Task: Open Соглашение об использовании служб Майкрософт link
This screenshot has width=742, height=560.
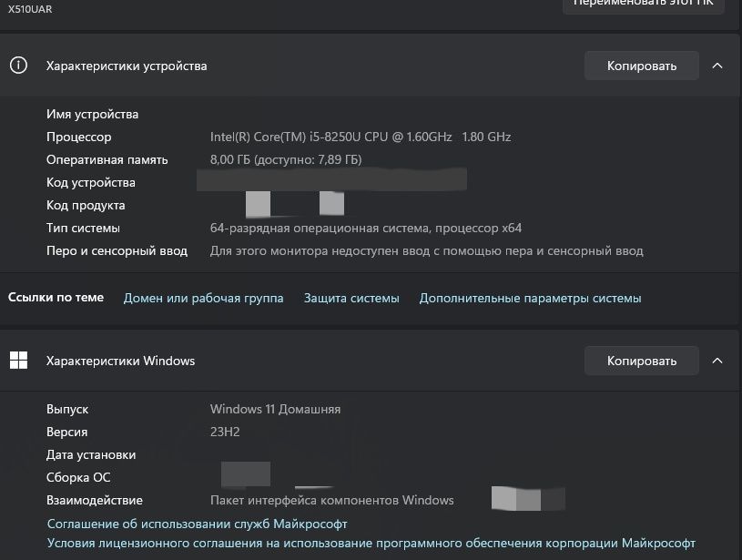Action: tap(198, 524)
